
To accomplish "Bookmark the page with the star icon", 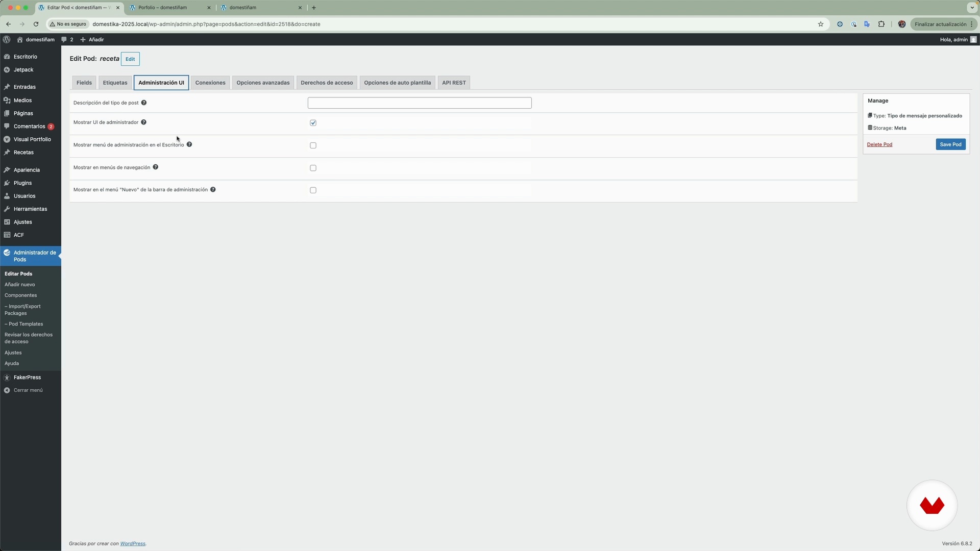I will pyautogui.click(x=821, y=24).
